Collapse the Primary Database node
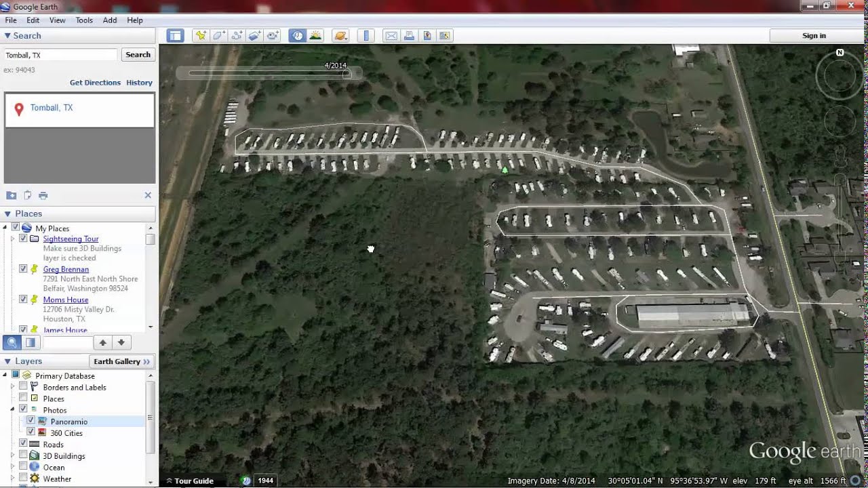Screen dimensions: 868x488 pyautogui.click(x=5, y=375)
